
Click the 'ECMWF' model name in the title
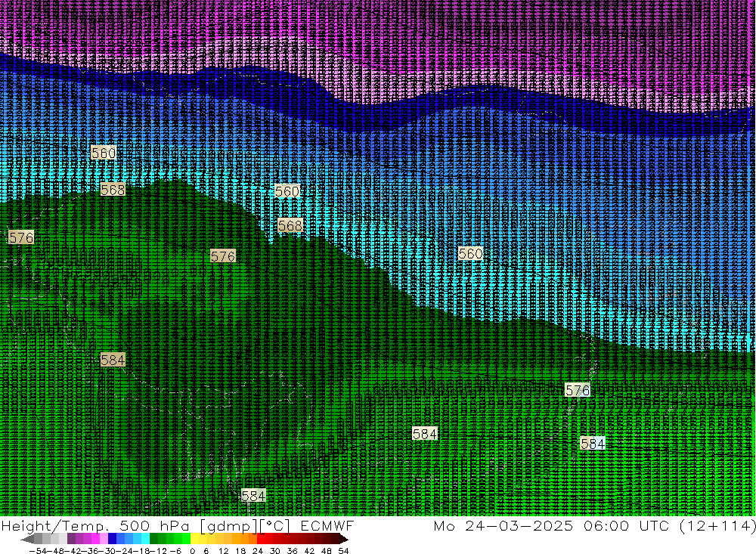pos(327,525)
